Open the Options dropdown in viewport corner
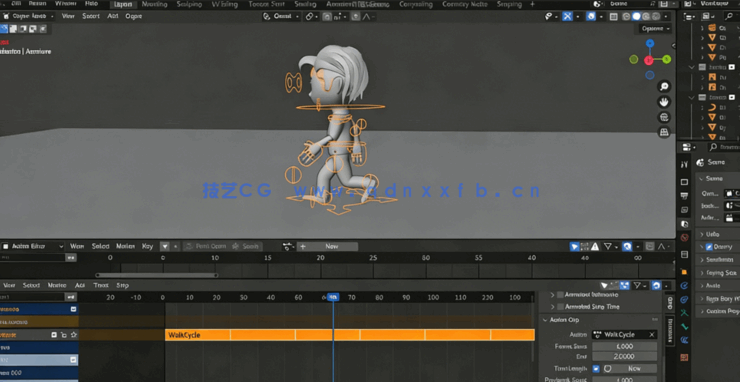The image size is (740, 382). [x=656, y=29]
